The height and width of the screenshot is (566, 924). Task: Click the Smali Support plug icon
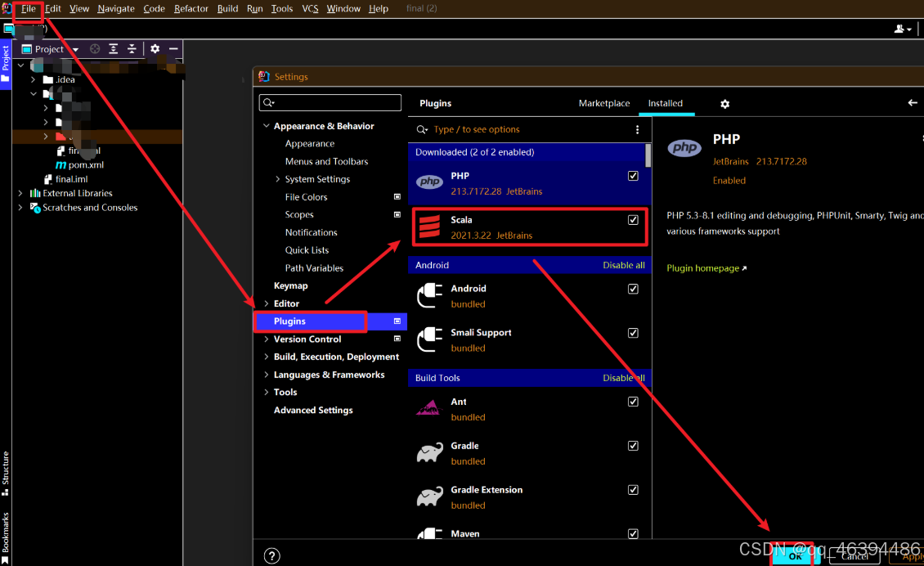coord(429,339)
